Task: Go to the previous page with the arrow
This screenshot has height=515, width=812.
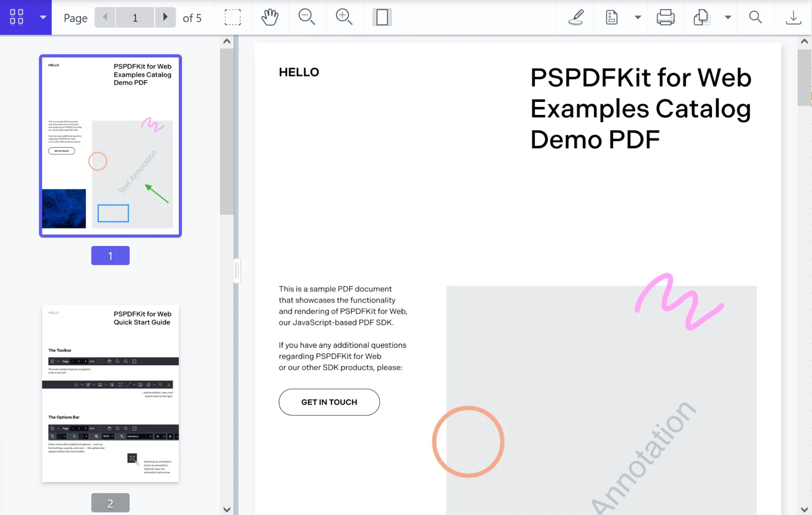Action: point(105,17)
